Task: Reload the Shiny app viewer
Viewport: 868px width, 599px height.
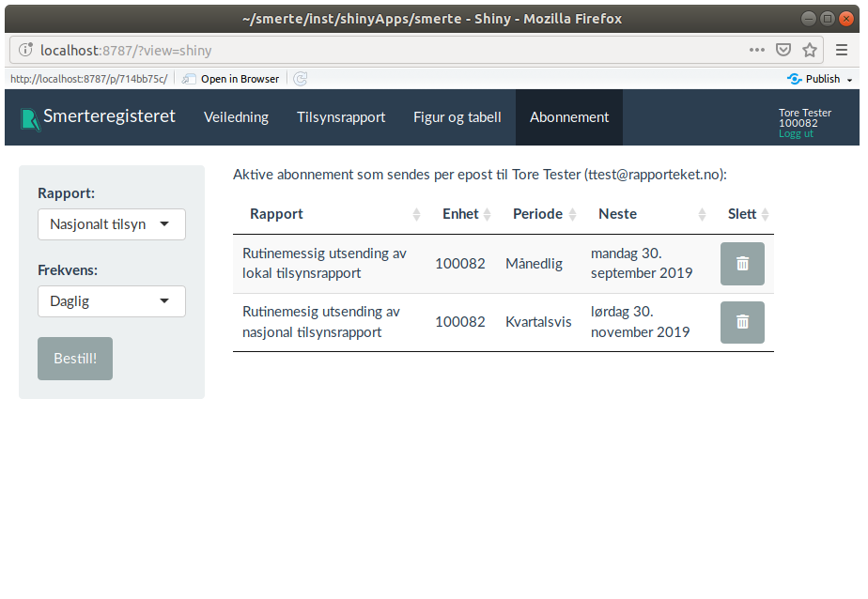Action: (x=300, y=79)
